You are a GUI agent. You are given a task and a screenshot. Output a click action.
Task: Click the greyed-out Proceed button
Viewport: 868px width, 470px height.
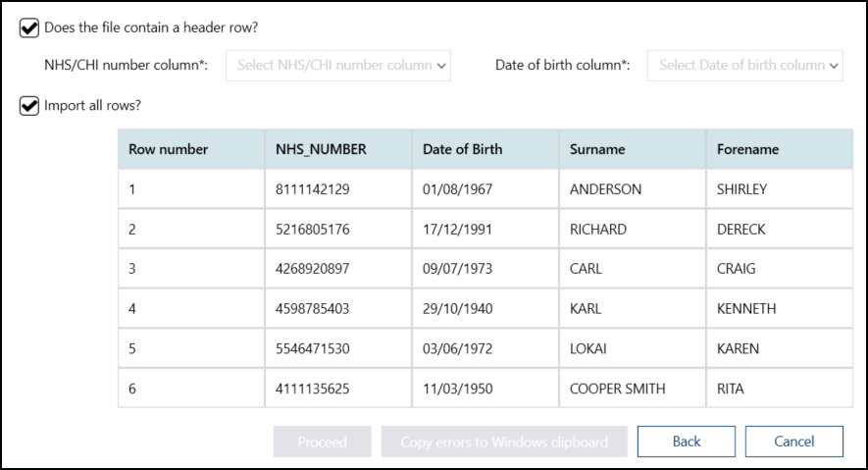[323, 442]
